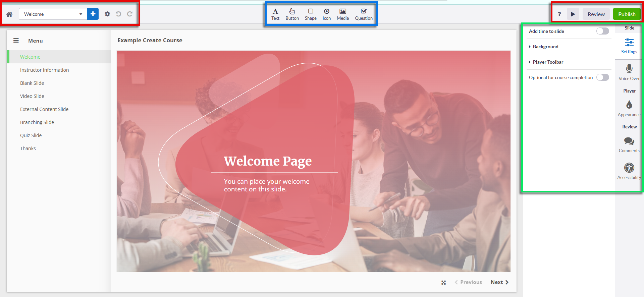The width and height of the screenshot is (644, 297).
Task: Click the Home icon
Action: (9, 14)
